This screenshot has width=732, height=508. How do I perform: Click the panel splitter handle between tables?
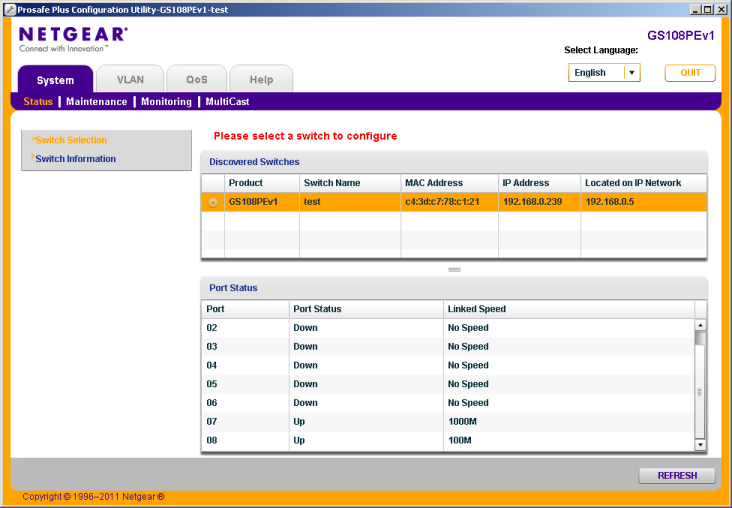click(454, 269)
